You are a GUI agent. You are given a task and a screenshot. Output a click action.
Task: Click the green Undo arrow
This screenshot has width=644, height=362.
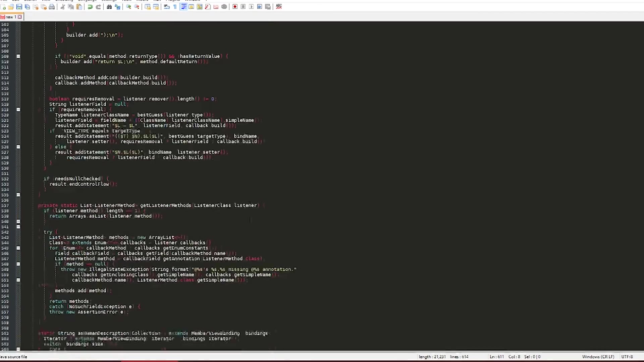pyautogui.click(x=90, y=7)
